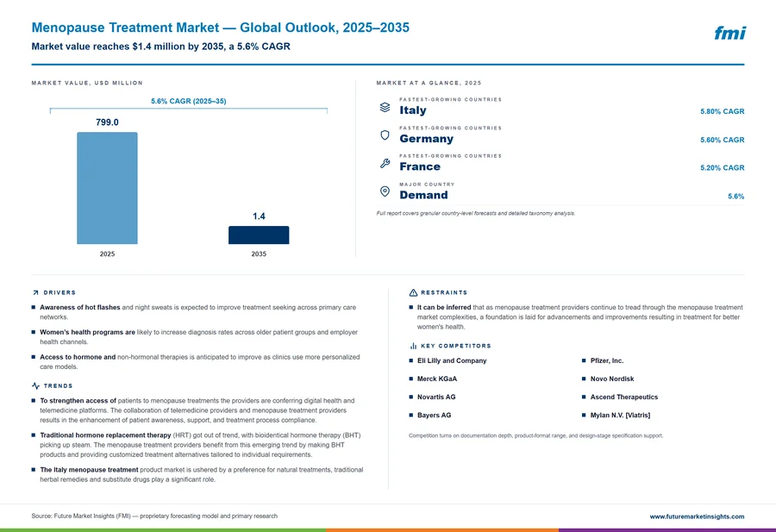This screenshot has height=532, width=776.
Task: Click the RESTRAINTS section heading
Action: 444,292
